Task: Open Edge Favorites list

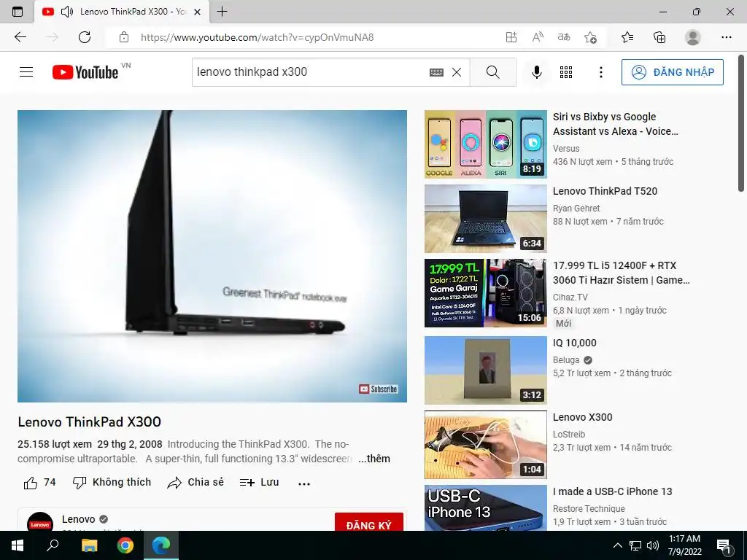Action: [627, 37]
